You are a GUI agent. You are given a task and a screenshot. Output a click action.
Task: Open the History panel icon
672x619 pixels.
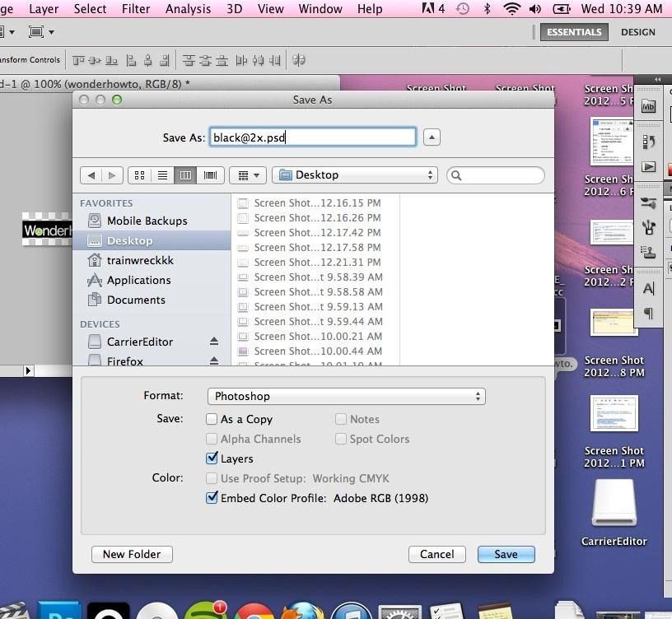pyautogui.click(x=649, y=142)
